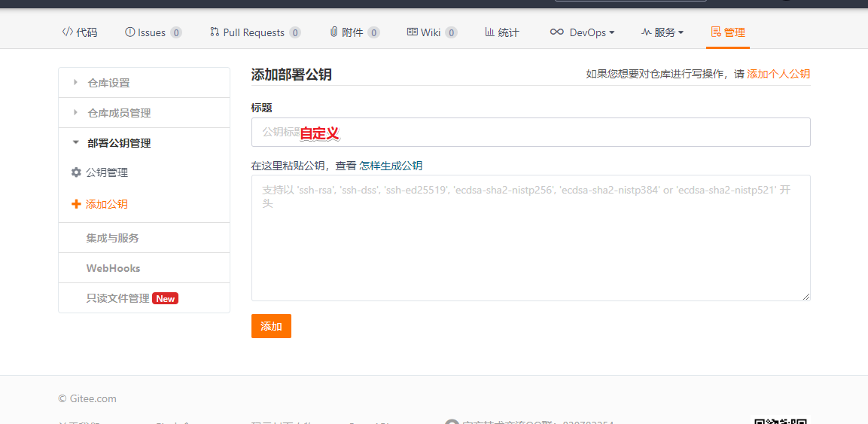The image size is (868, 424).
Task: Click the plus icon beside 添加公钥
Action: coord(76,204)
